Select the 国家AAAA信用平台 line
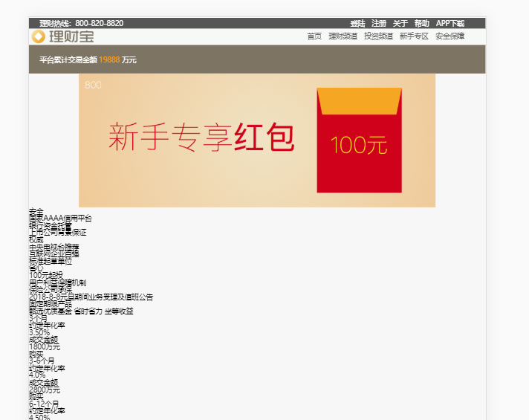The height and width of the screenshot is (420, 529). 60,219
